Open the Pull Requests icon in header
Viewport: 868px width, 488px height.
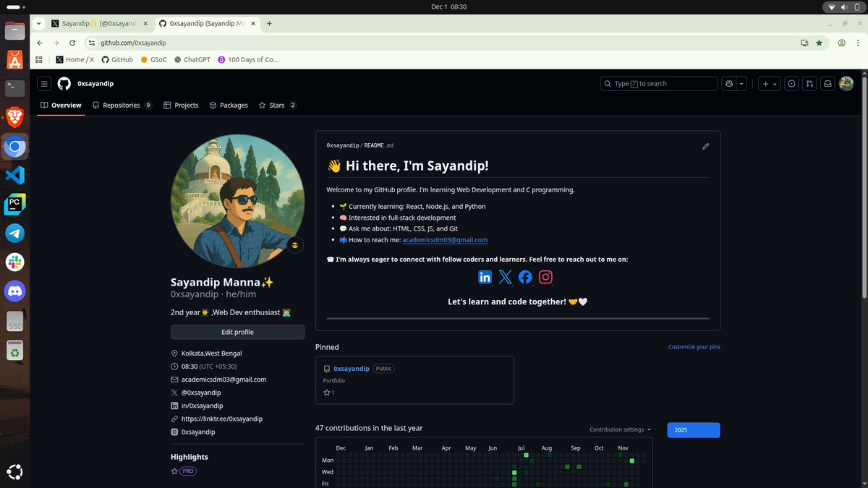click(809, 83)
